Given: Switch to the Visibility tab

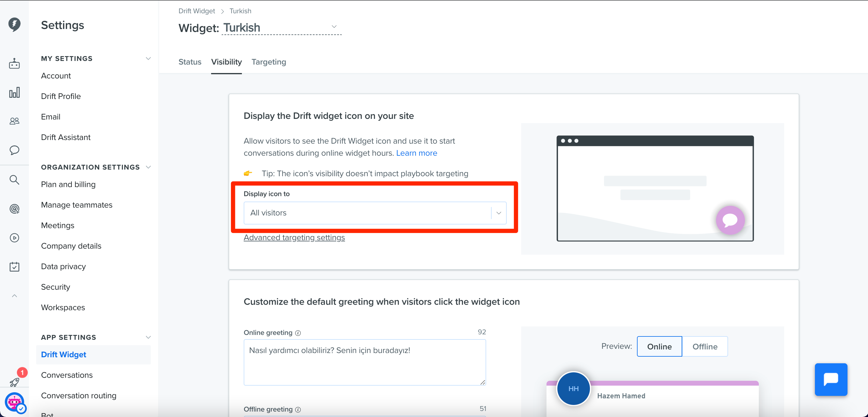Looking at the screenshot, I should [x=226, y=62].
